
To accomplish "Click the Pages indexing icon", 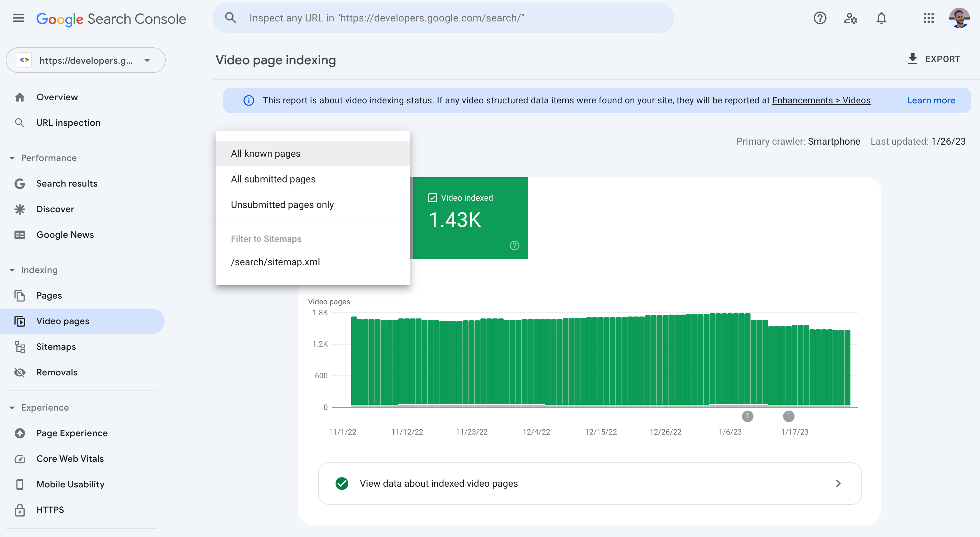I will tap(20, 296).
